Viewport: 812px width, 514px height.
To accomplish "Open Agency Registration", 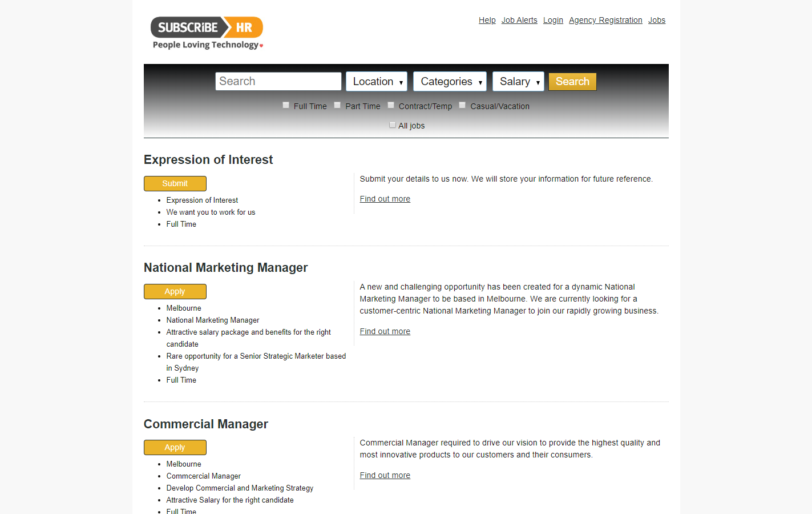I will click(x=605, y=20).
